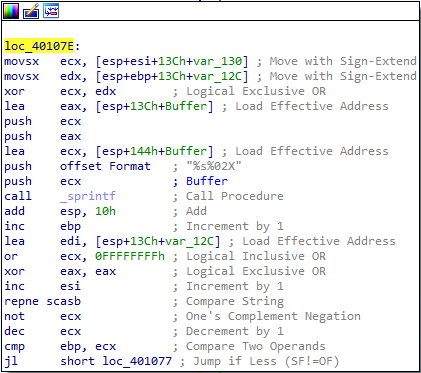
Task: Follow the short loc_401077 jump target
Action: click(116, 361)
